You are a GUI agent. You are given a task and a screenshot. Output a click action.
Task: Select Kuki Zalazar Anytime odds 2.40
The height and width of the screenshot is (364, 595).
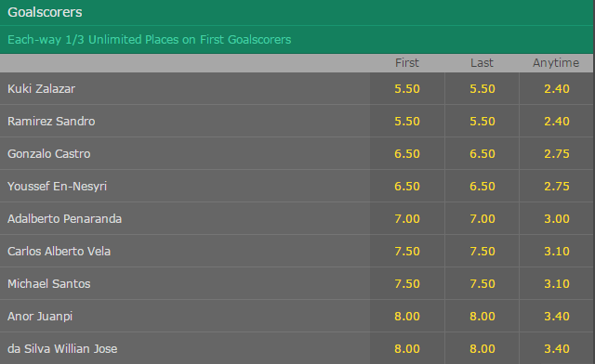click(556, 89)
